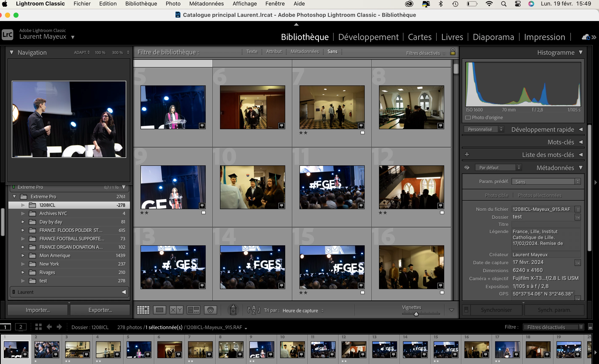Enable the Photo d'origine checkbox
This screenshot has height=364, width=599.
point(468,118)
